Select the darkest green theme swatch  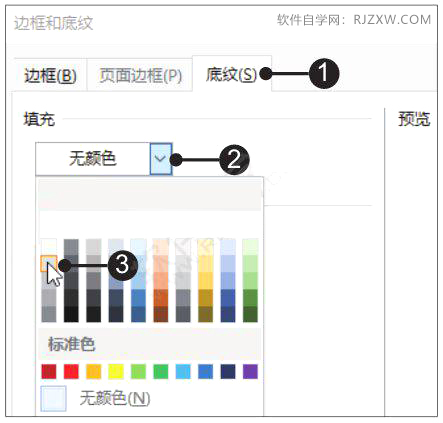click(250, 314)
